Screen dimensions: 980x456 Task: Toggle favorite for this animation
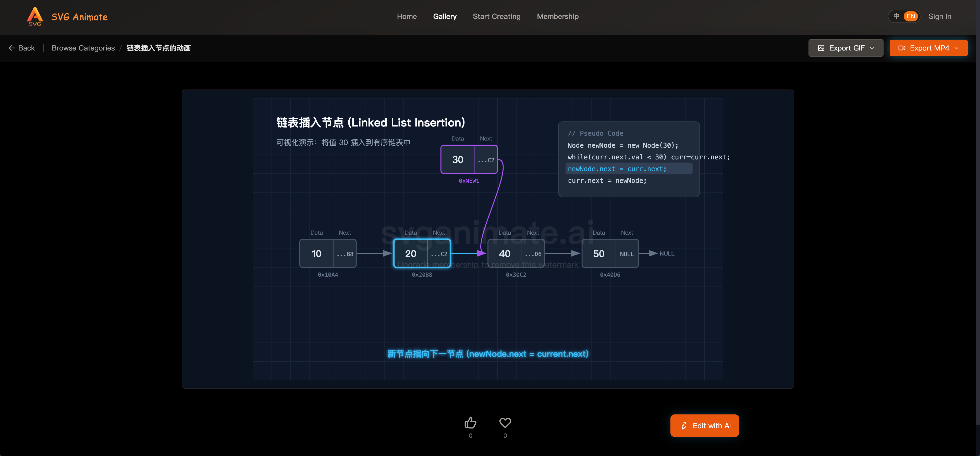pyautogui.click(x=505, y=422)
